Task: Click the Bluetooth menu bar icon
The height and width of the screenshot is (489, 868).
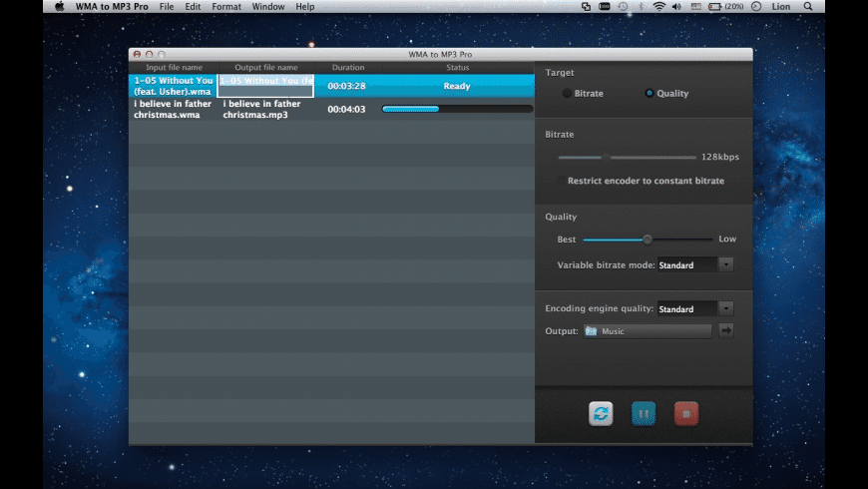Action: (x=642, y=7)
